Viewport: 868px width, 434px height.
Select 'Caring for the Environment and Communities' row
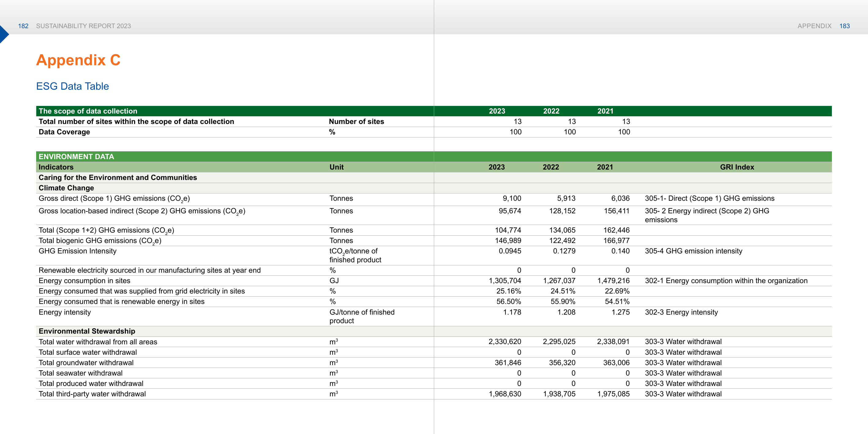pyautogui.click(x=434, y=178)
